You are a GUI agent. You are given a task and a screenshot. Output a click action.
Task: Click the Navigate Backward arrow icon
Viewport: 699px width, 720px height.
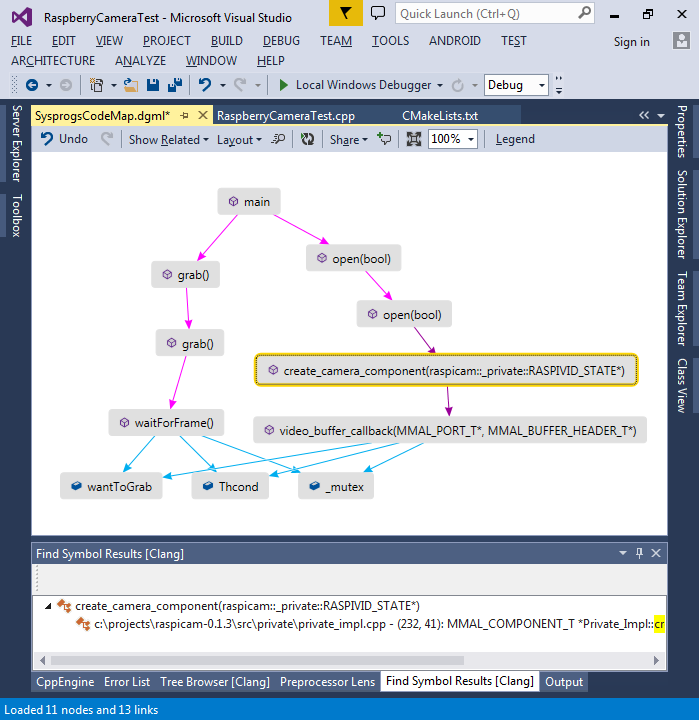(32, 85)
